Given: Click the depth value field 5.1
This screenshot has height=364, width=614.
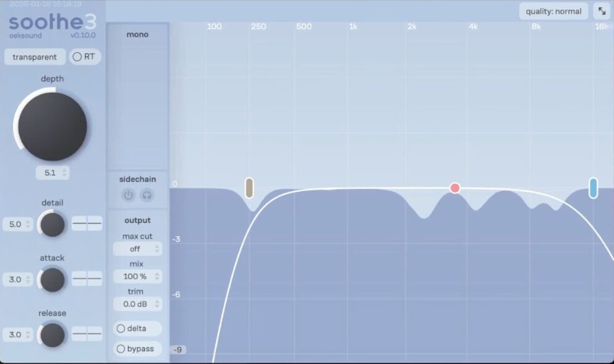Looking at the screenshot, I should pos(53,172).
